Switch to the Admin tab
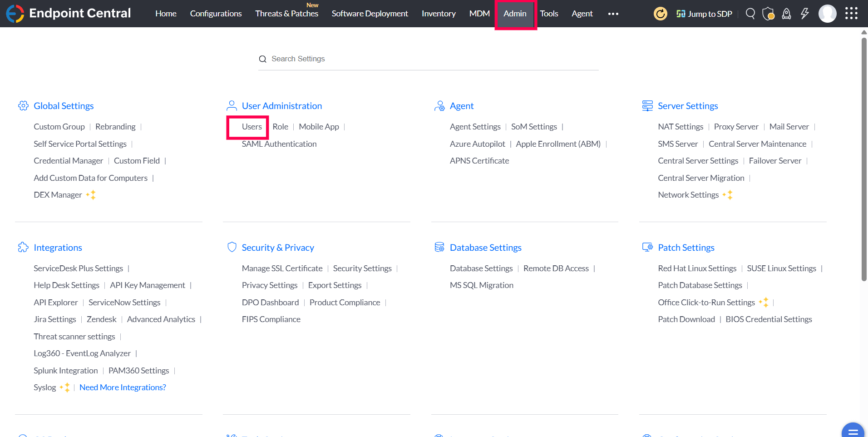This screenshot has width=868, height=437. point(514,14)
